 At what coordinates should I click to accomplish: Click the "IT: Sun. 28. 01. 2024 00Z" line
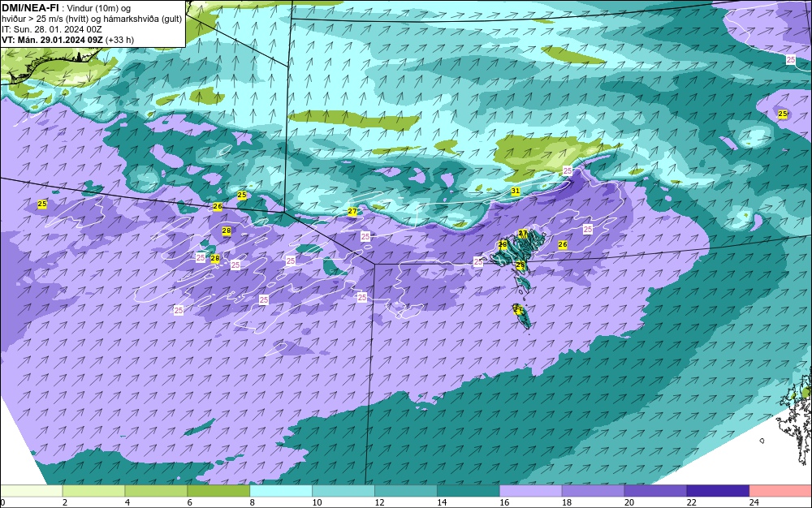[52, 29]
